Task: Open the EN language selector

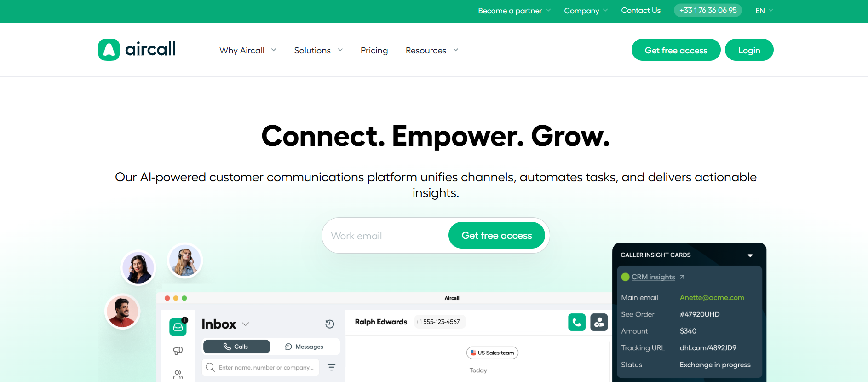Action: (764, 11)
